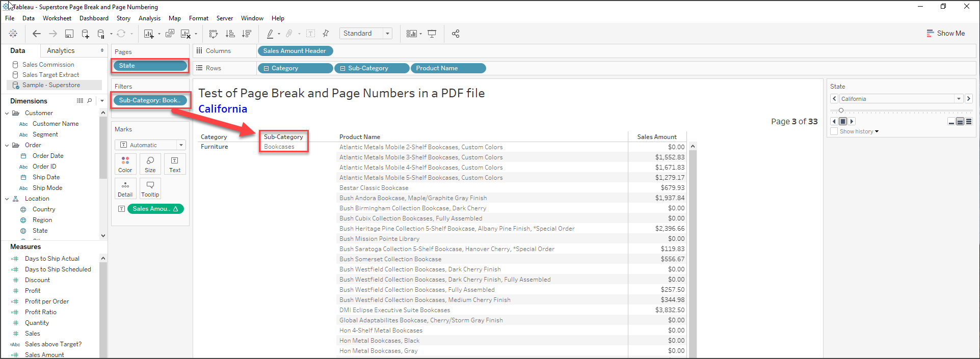Set playback speed to normal
The image size is (980, 359).
tap(960, 121)
